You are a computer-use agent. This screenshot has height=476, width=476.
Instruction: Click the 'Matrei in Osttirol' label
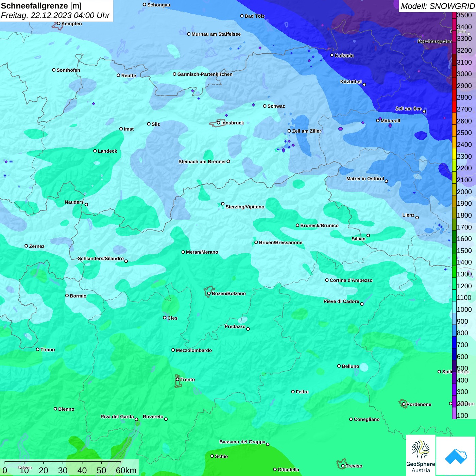pyautogui.click(x=365, y=178)
